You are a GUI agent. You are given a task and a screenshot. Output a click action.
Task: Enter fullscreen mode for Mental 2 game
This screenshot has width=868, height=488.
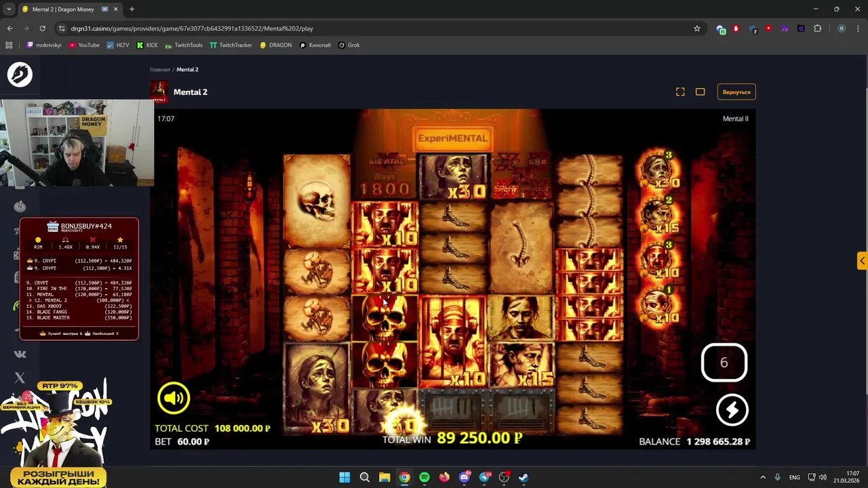(680, 91)
